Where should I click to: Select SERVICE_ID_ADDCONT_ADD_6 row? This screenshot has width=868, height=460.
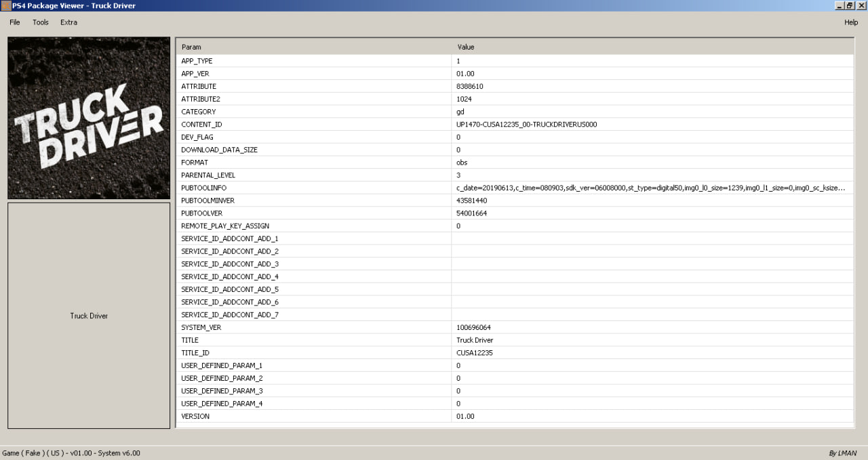pos(515,302)
